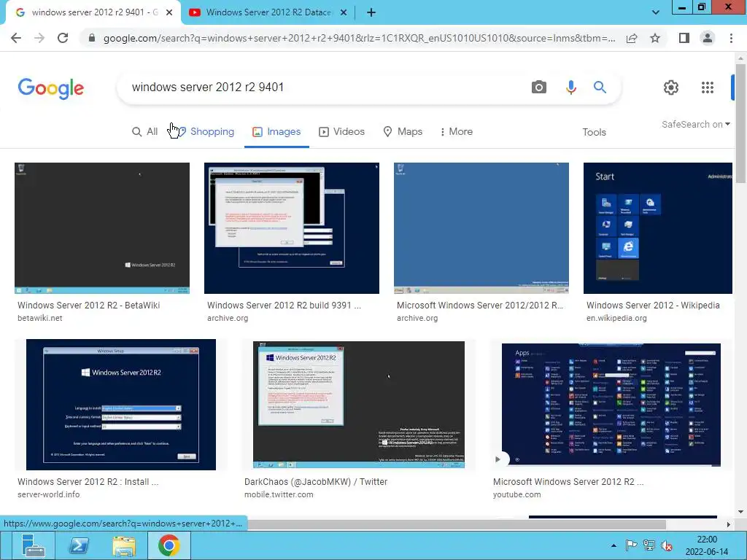Close the Google search tab
This screenshot has width=747, height=560.
coord(169,12)
